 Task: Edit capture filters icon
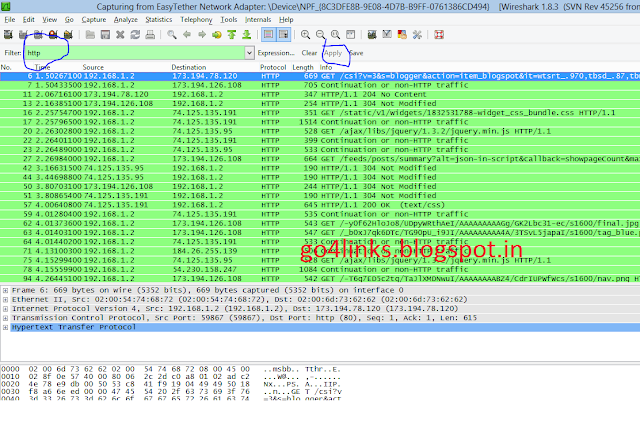click(372, 35)
